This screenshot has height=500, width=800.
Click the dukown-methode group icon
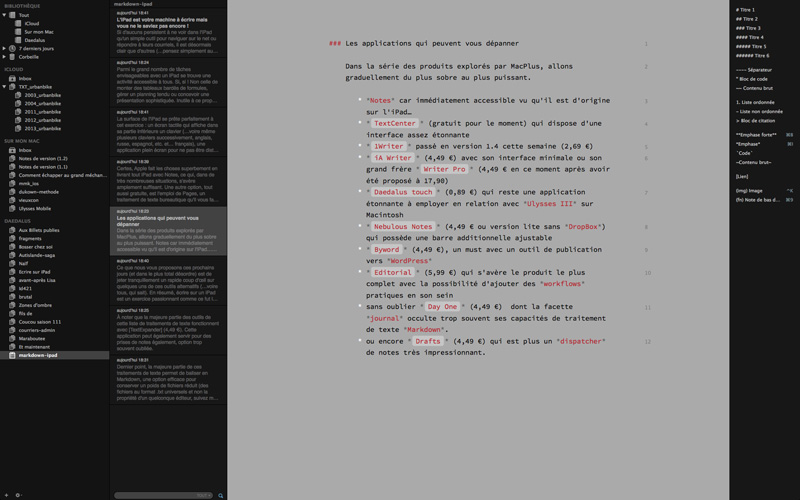coord(12,192)
